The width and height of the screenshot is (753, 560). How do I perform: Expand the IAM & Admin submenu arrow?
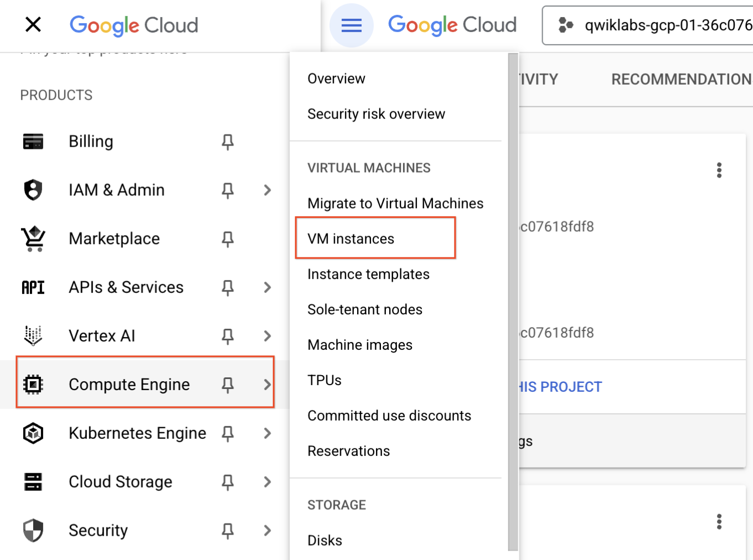(267, 190)
